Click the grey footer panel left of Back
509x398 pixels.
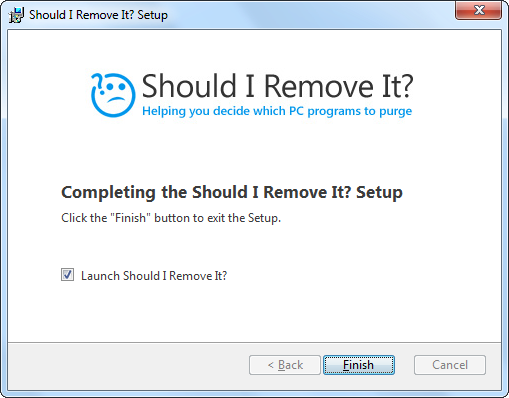[x=128, y=365]
